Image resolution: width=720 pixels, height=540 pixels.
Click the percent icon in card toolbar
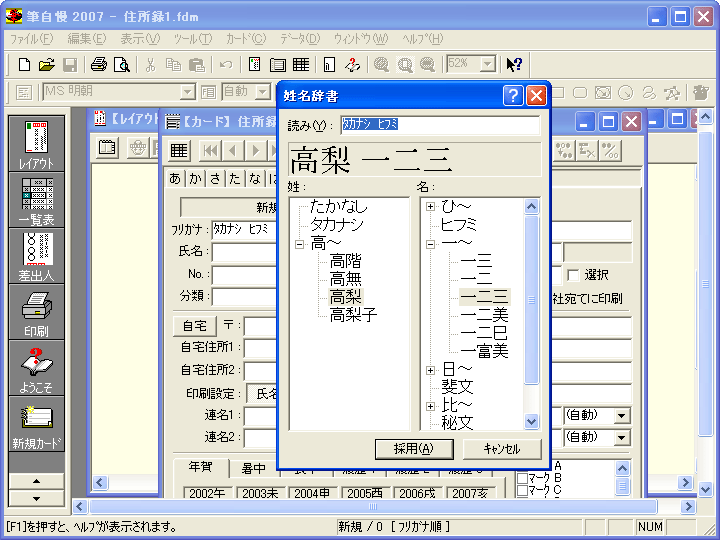[610, 150]
